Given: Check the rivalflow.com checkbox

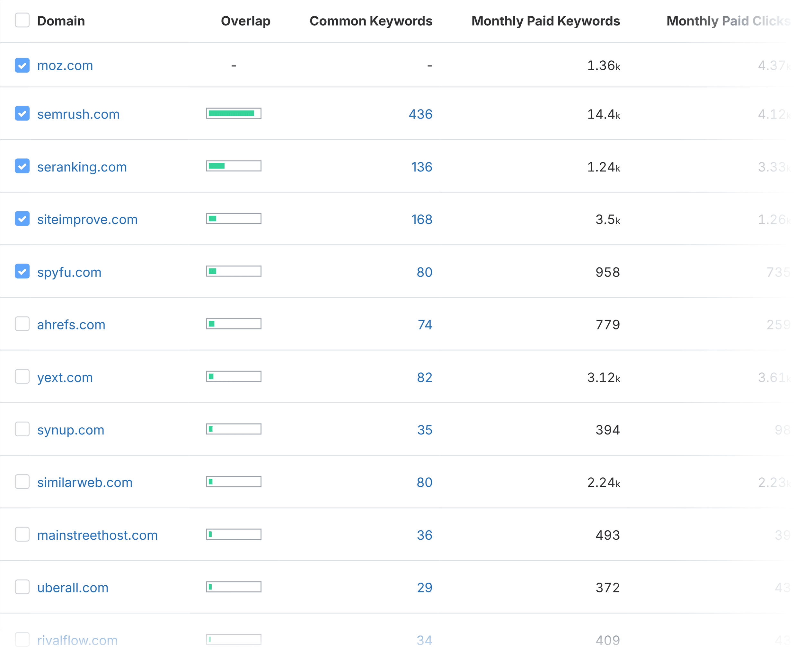Looking at the screenshot, I should (x=22, y=640).
